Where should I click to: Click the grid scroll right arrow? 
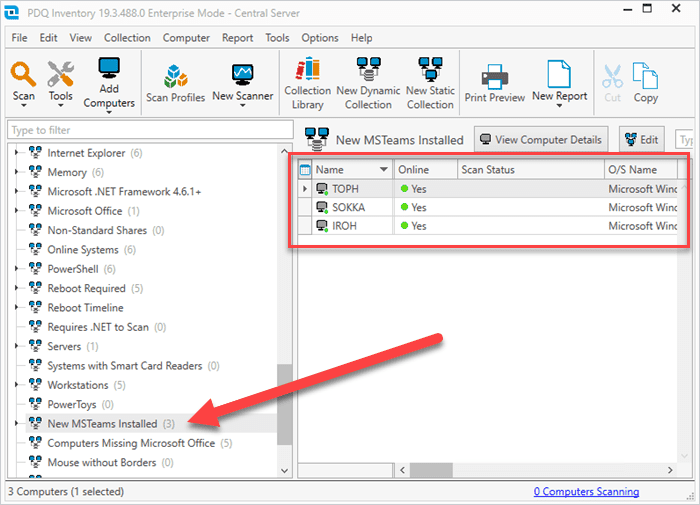(670, 470)
